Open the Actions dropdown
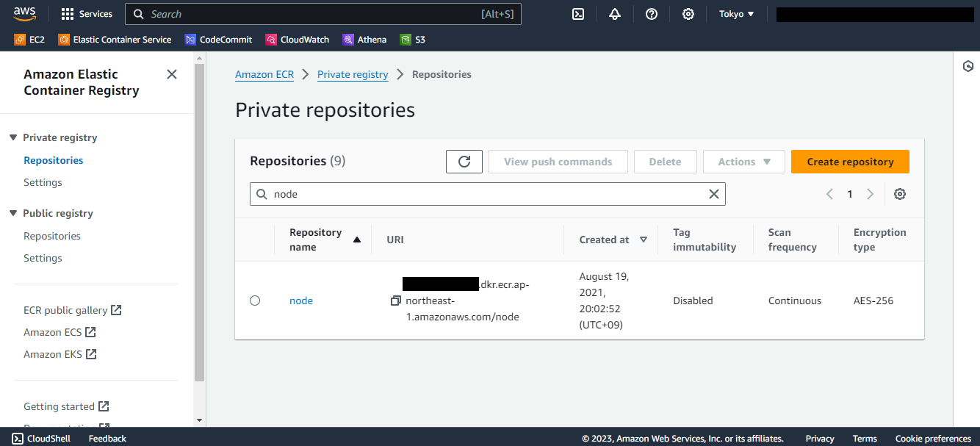980x446 pixels. [744, 162]
